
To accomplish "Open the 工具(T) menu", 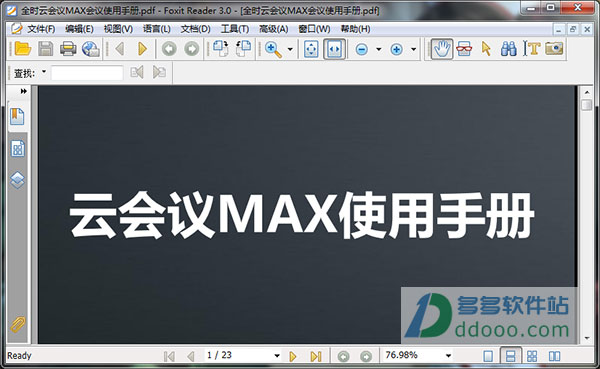I will pos(235,29).
